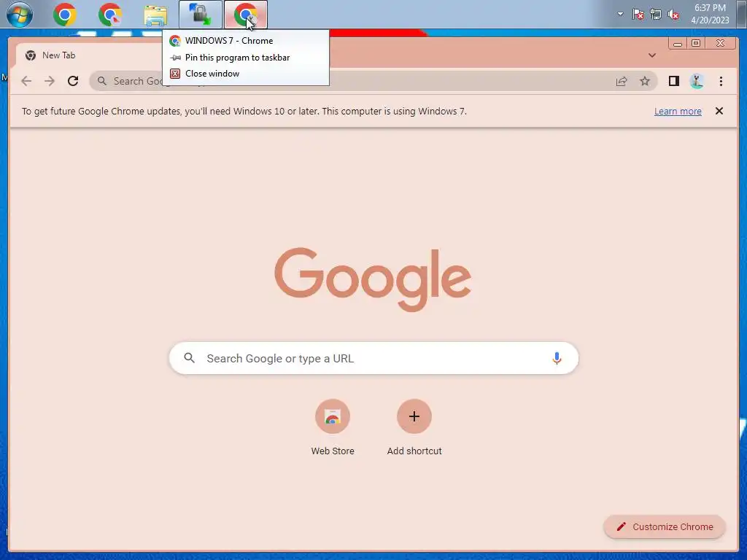
Task: Choose Close window in jump list
Action: pyautogui.click(x=246, y=74)
